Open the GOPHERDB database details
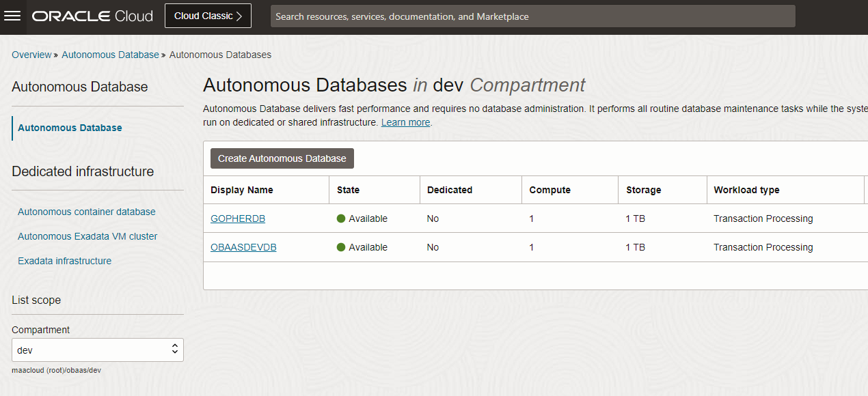 point(238,218)
